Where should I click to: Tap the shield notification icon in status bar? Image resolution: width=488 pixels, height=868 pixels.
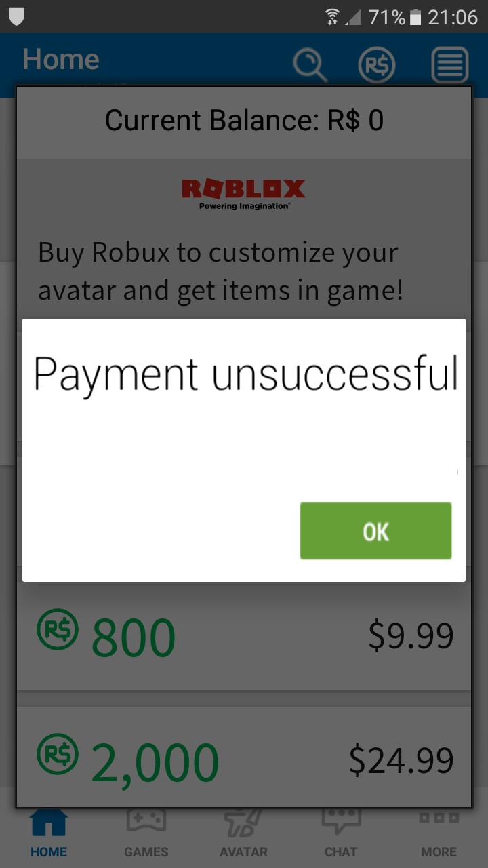click(x=16, y=16)
